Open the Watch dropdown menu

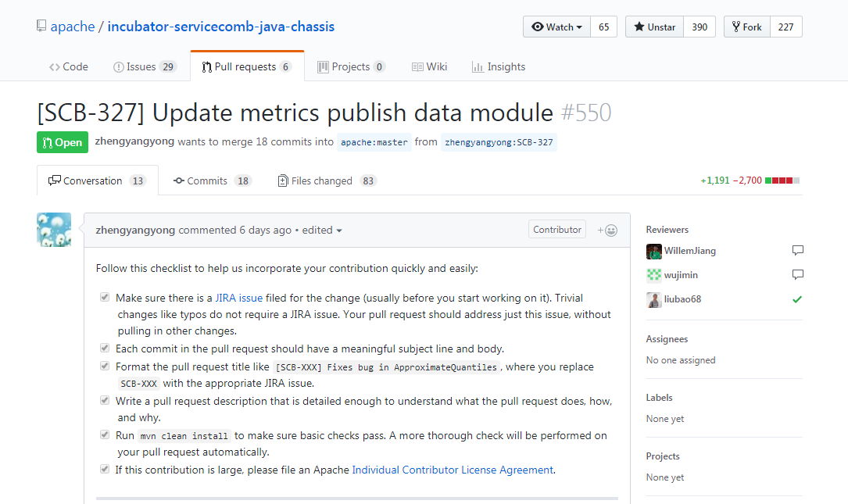pyautogui.click(x=556, y=27)
